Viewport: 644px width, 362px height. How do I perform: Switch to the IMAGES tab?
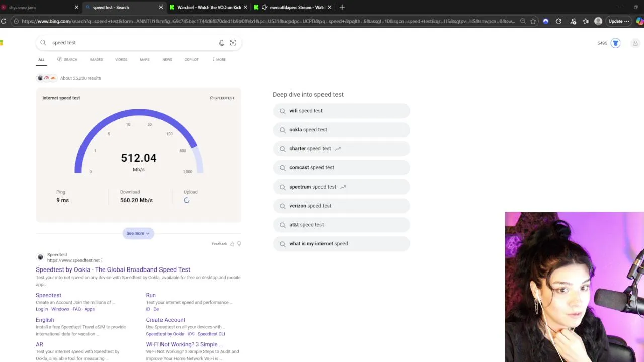pos(96,59)
